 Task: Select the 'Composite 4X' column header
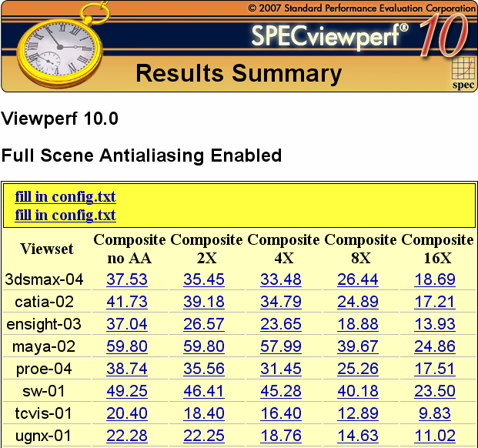click(283, 249)
